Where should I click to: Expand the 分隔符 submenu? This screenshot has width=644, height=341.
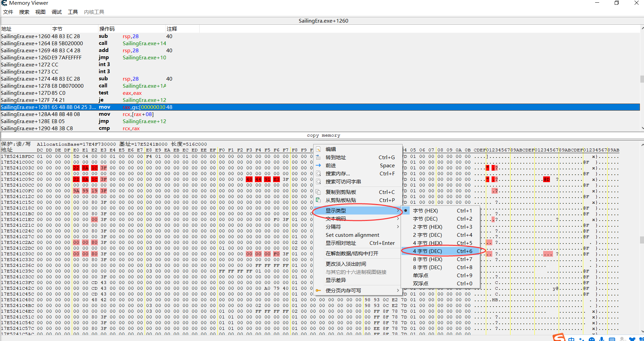click(x=358, y=227)
